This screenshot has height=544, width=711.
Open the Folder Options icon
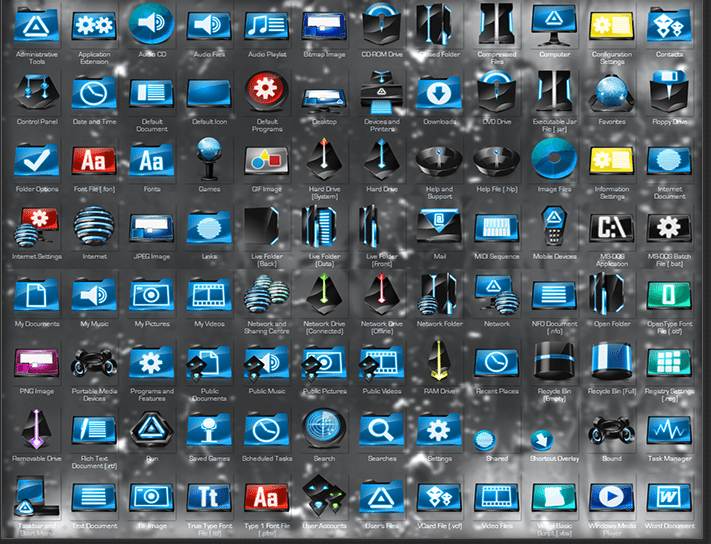coord(37,160)
